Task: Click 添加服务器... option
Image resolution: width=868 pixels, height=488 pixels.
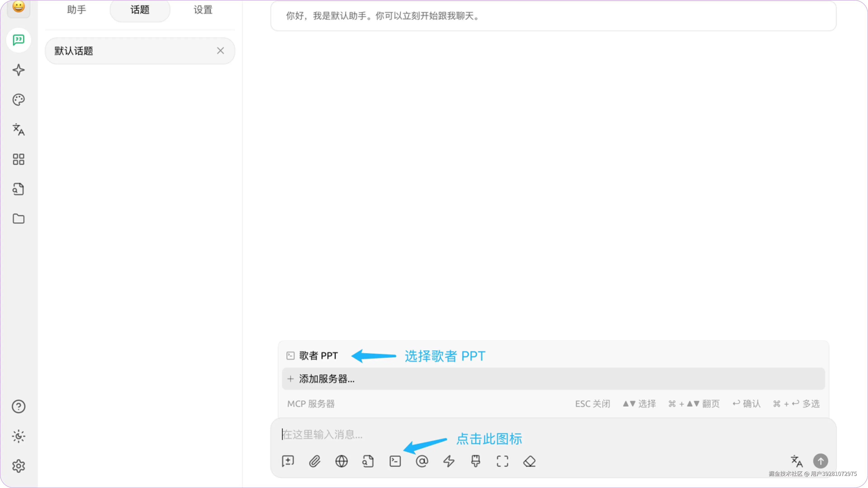Action: [x=326, y=379]
